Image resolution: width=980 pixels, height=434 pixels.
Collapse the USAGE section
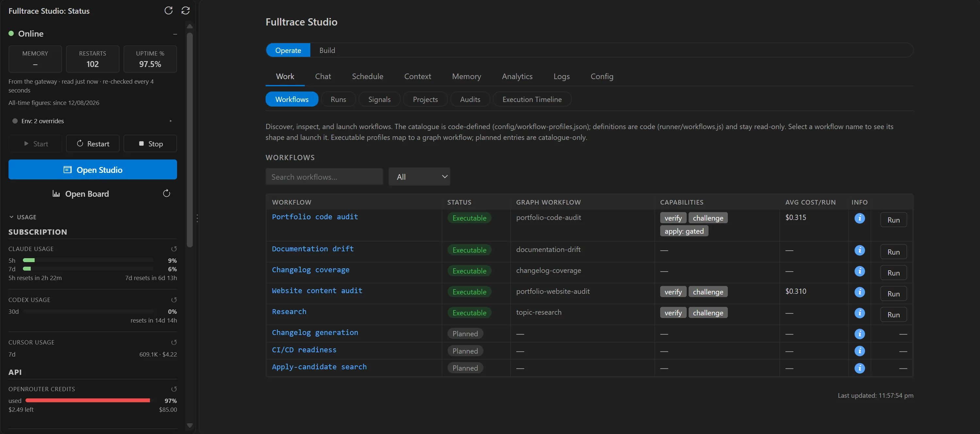click(23, 217)
